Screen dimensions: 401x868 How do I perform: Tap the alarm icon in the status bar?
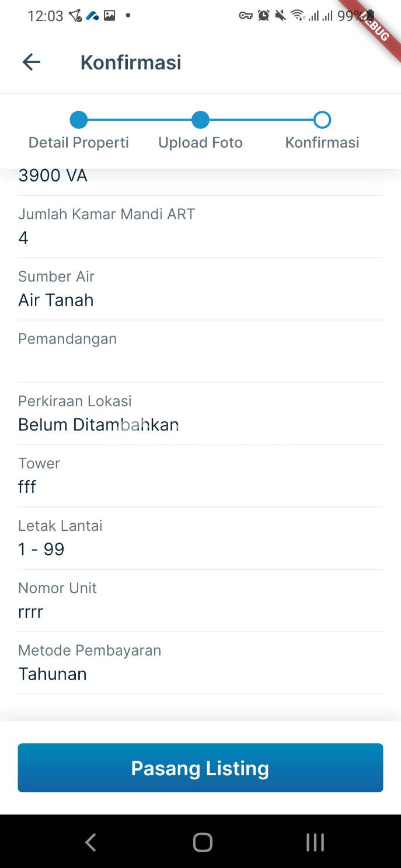(264, 16)
